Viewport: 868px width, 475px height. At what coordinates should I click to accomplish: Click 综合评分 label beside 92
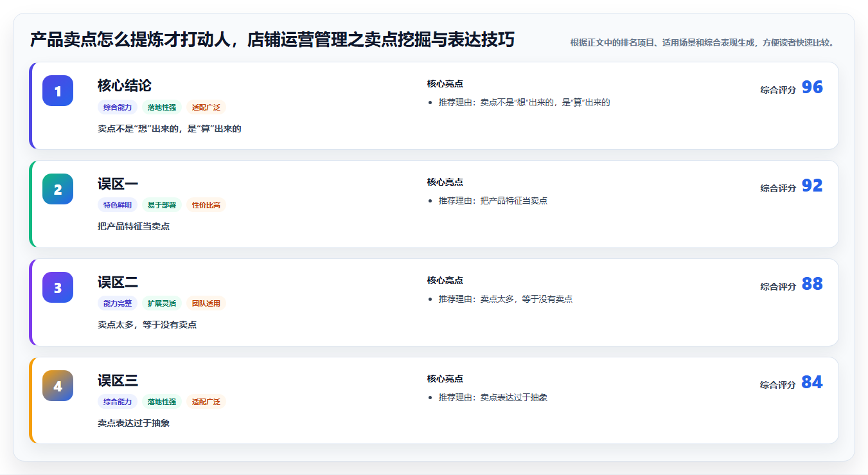click(x=778, y=188)
